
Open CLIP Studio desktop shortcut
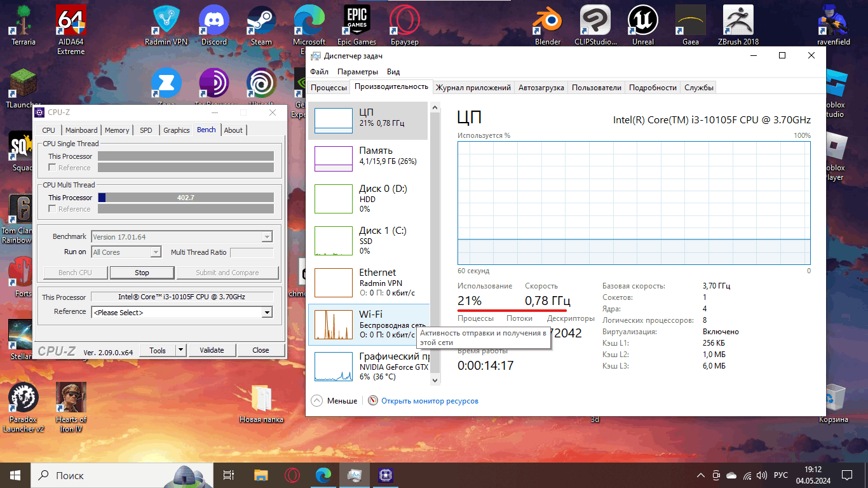[595, 25]
